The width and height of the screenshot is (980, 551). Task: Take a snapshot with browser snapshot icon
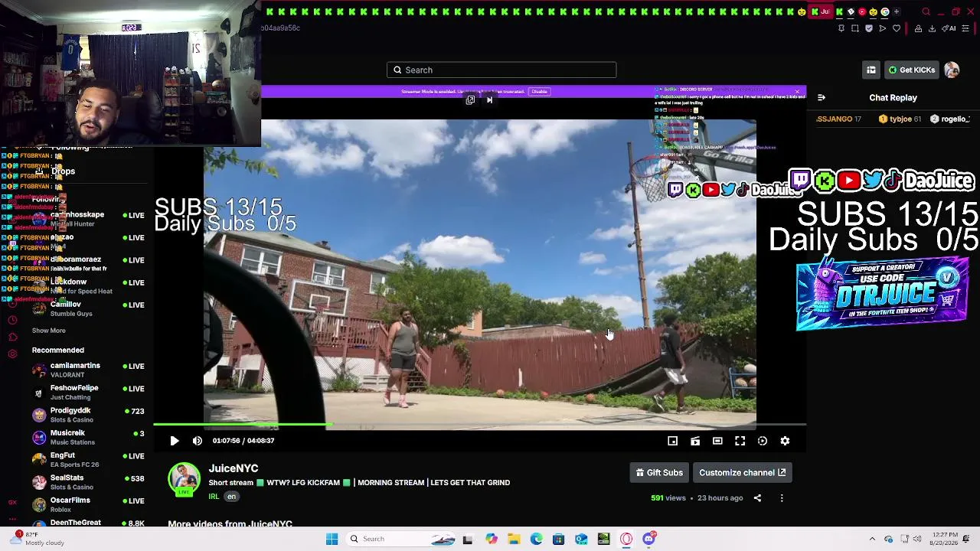click(855, 28)
